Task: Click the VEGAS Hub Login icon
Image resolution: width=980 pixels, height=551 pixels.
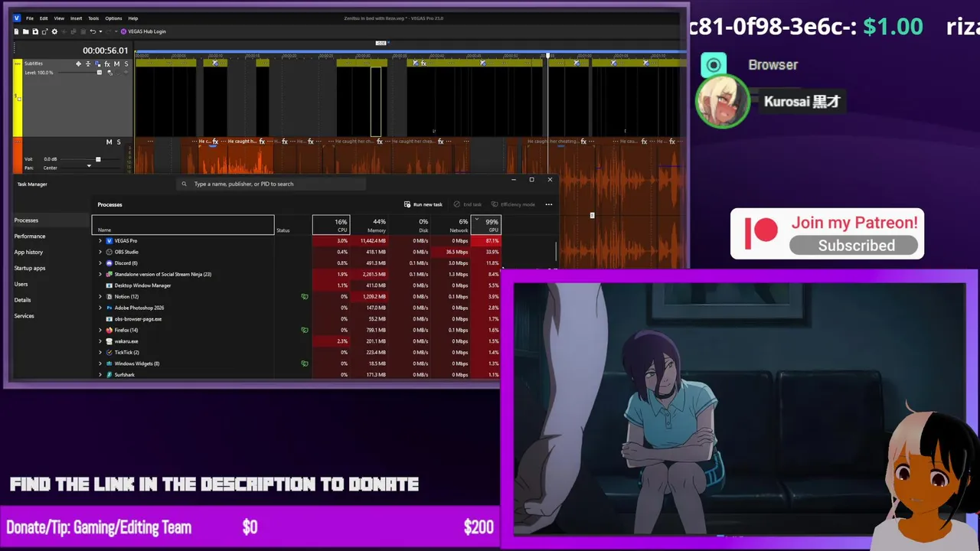Action: [x=123, y=31]
